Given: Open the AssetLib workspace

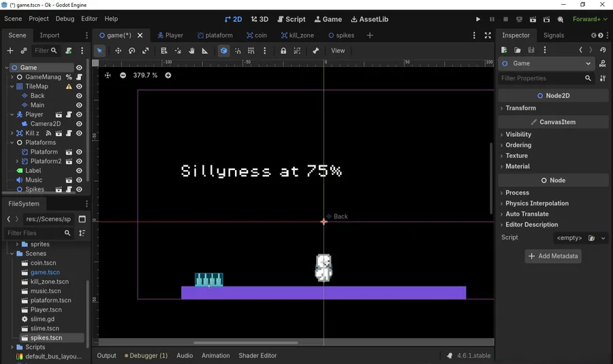Looking at the screenshot, I should (x=369, y=19).
